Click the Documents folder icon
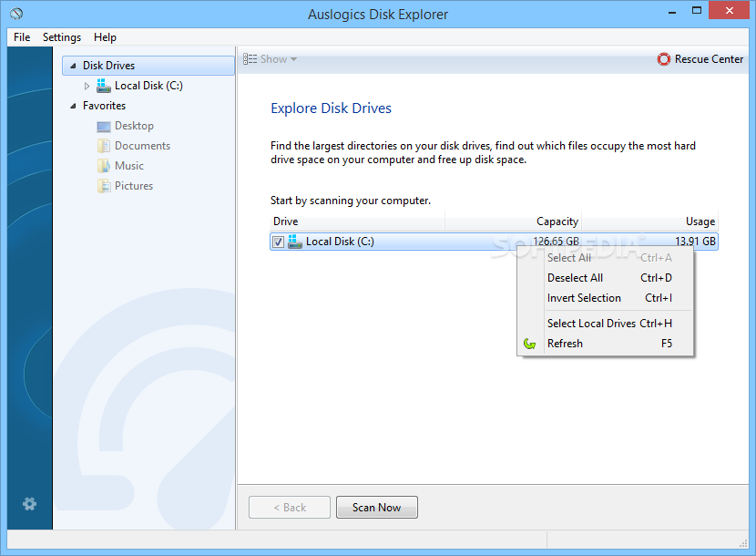 pos(104,146)
